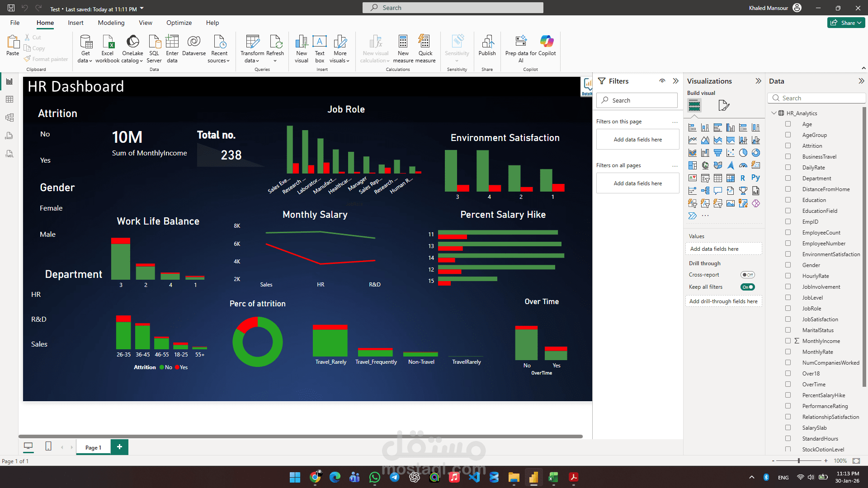Open the Table view in left sidebar

click(x=9, y=99)
